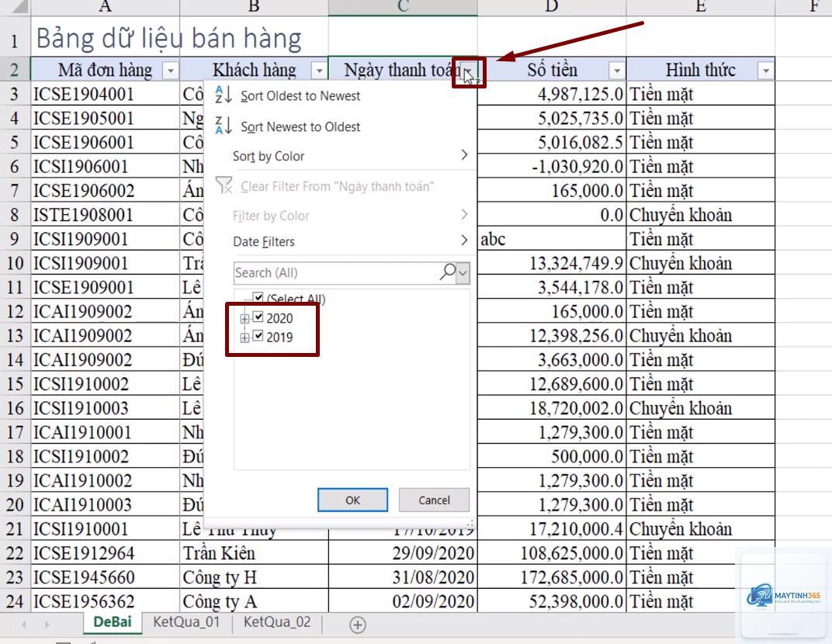Confirm the filter with OK

coord(352,500)
